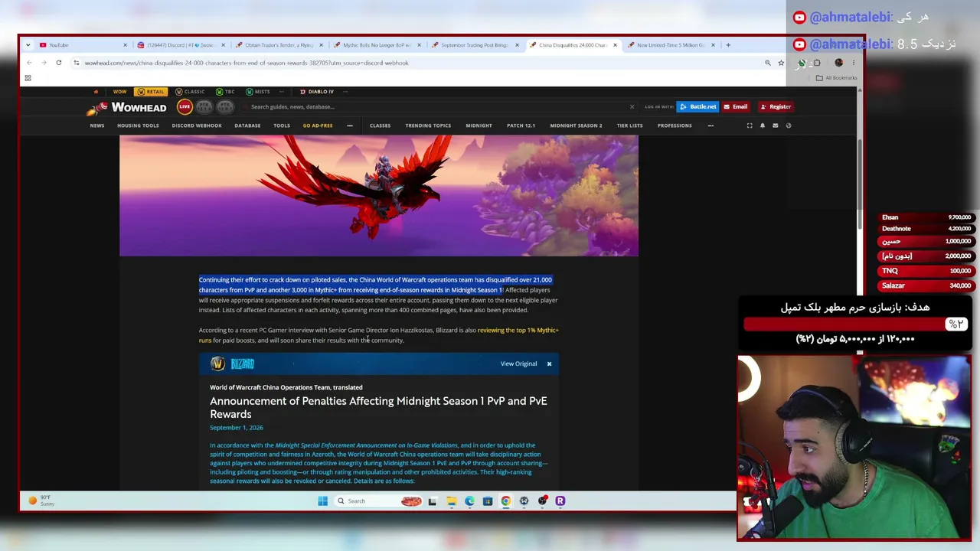Screen dimensions: 980x551
Task: Select the WOW site switcher
Action: click(x=119, y=92)
